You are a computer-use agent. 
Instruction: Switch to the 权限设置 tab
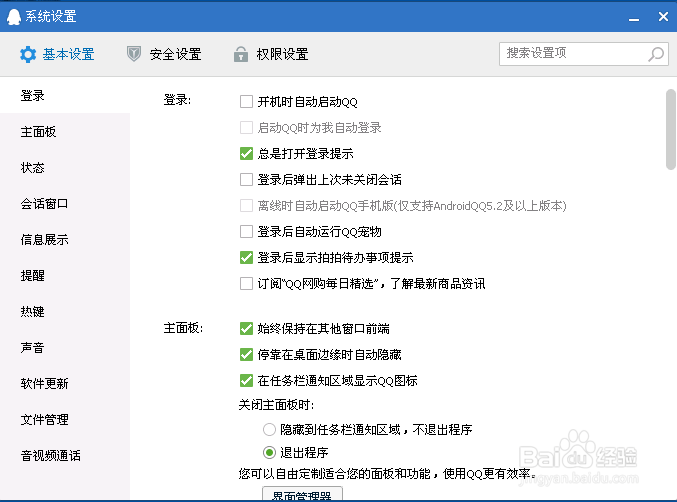tap(271, 54)
